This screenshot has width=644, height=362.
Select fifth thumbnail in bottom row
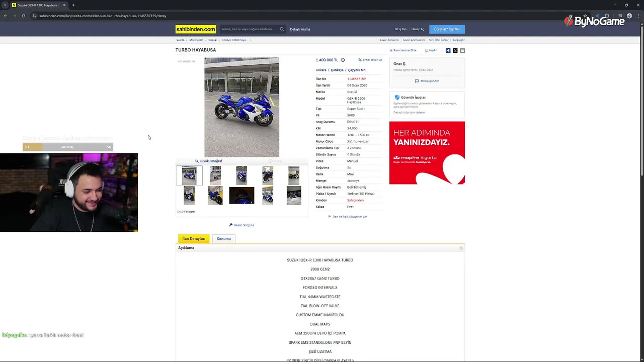294,195
